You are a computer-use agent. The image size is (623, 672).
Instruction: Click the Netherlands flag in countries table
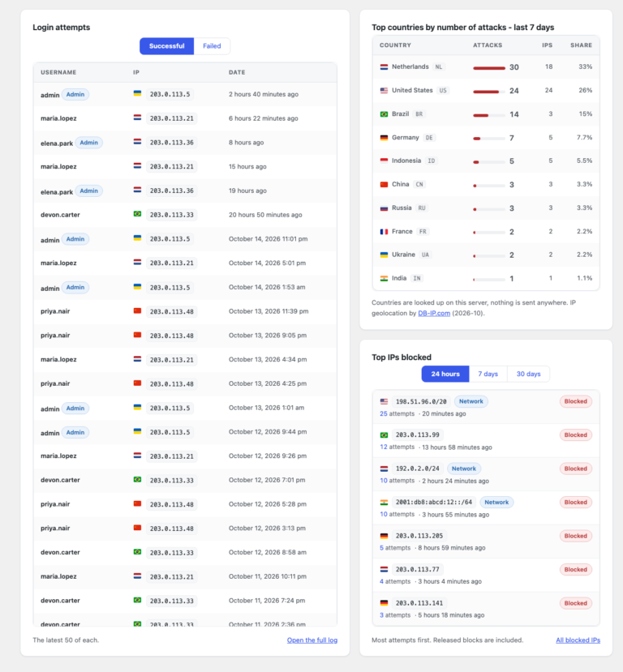pyautogui.click(x=385, y=66)
